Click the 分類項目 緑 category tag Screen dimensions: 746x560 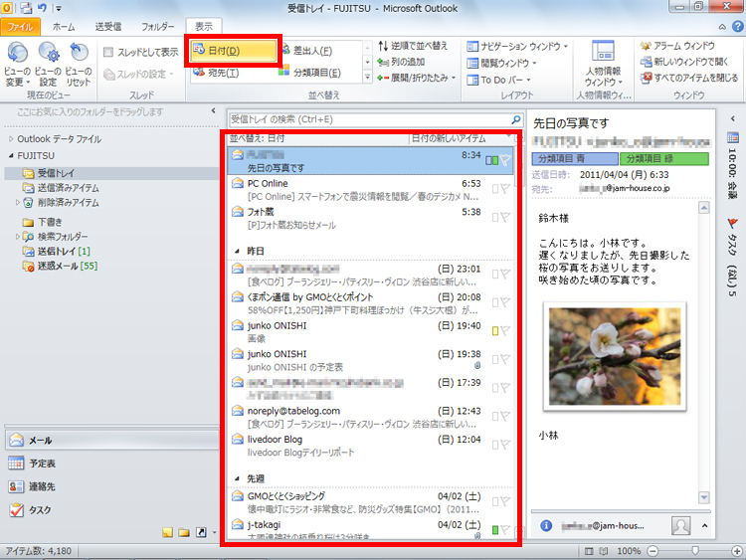click(664, 159)
